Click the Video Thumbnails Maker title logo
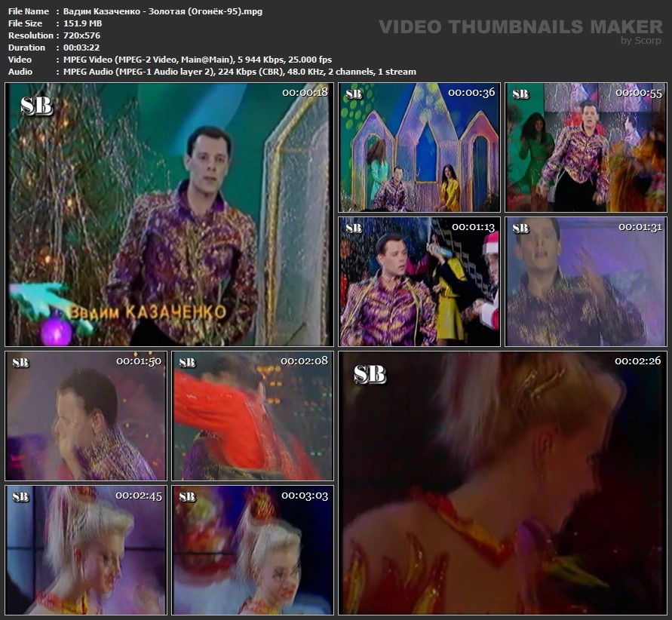Image resolution: width=672 pixels, height=620 pixels. point(520,27)
